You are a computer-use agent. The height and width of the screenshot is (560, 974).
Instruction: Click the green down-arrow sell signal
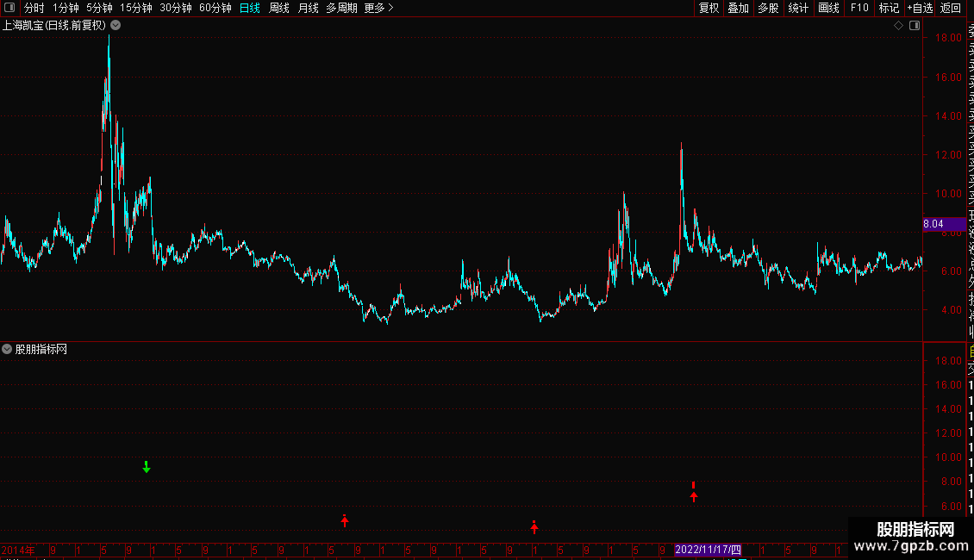[147, 467]
